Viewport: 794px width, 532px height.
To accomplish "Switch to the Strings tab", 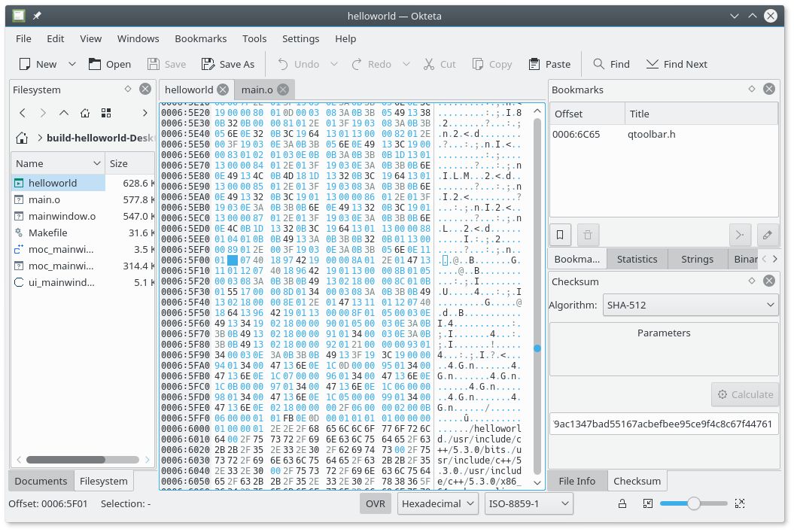I will pos(697,259).
